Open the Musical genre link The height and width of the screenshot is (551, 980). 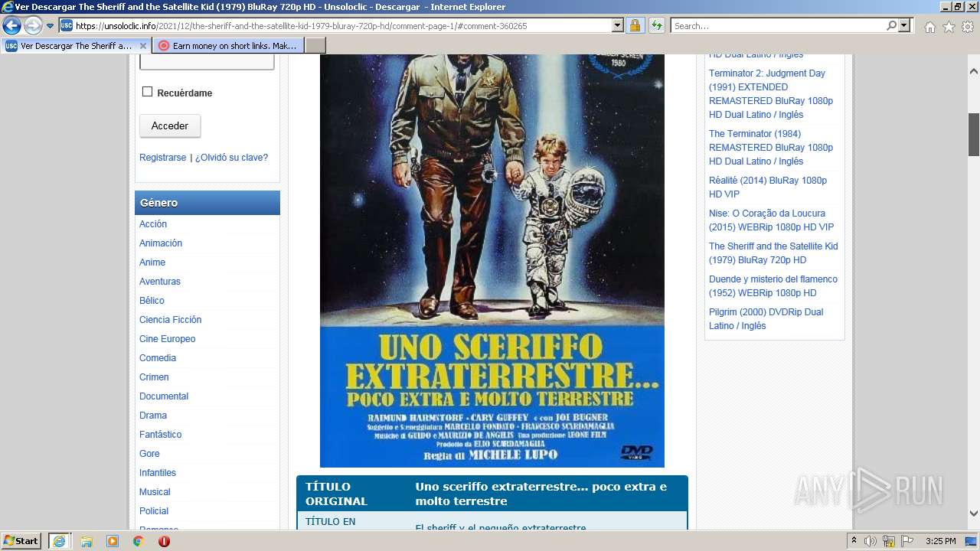(155, 492)
